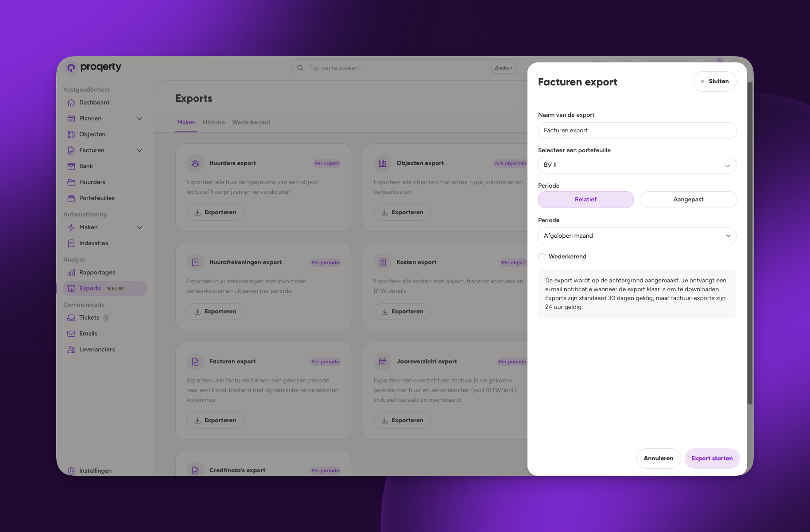Click the Annuleren button
The image size is (810, 532).
[659, 459]
